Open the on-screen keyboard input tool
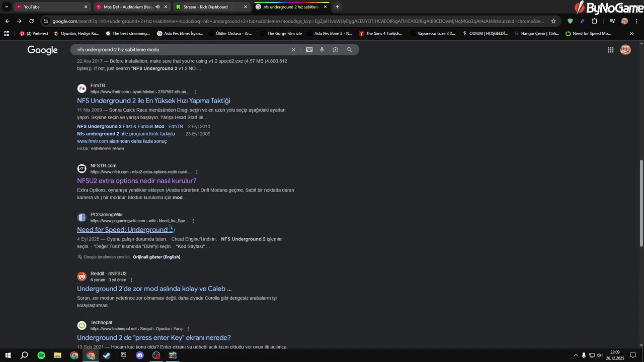The image size is (644, 362). [309, 50]
